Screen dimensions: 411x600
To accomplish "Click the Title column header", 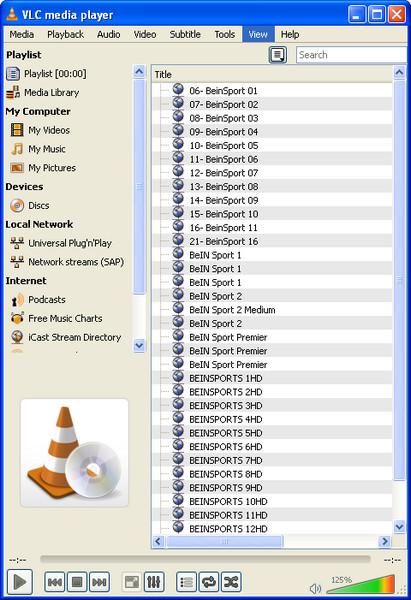I will (272, 74).
